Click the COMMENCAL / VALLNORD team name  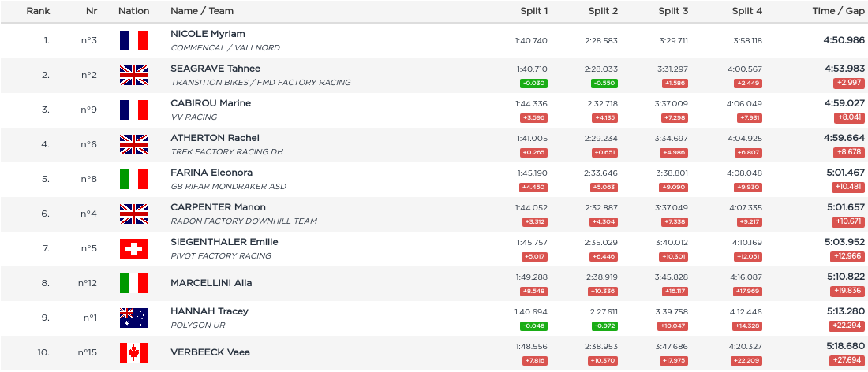pos(225,47)
